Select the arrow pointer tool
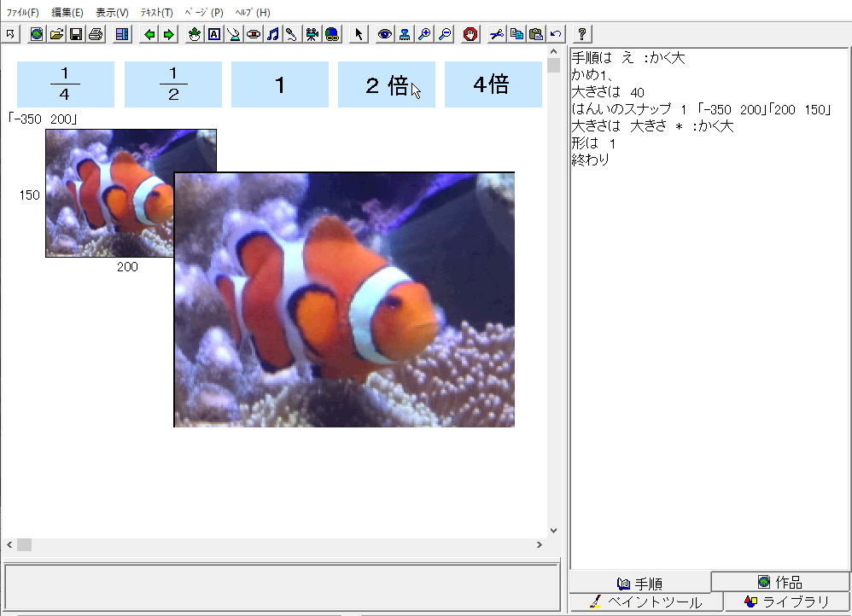852x616 pixels. point(359,34)
